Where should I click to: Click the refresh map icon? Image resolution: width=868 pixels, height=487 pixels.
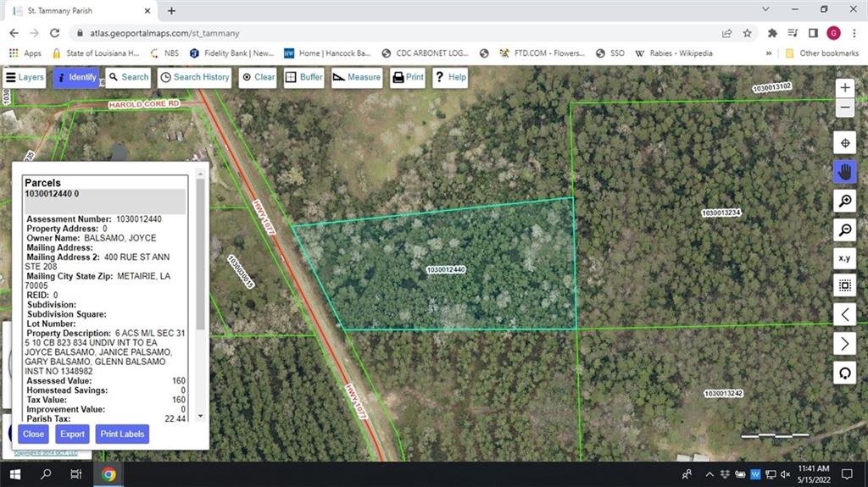click(x=845, y=373)
